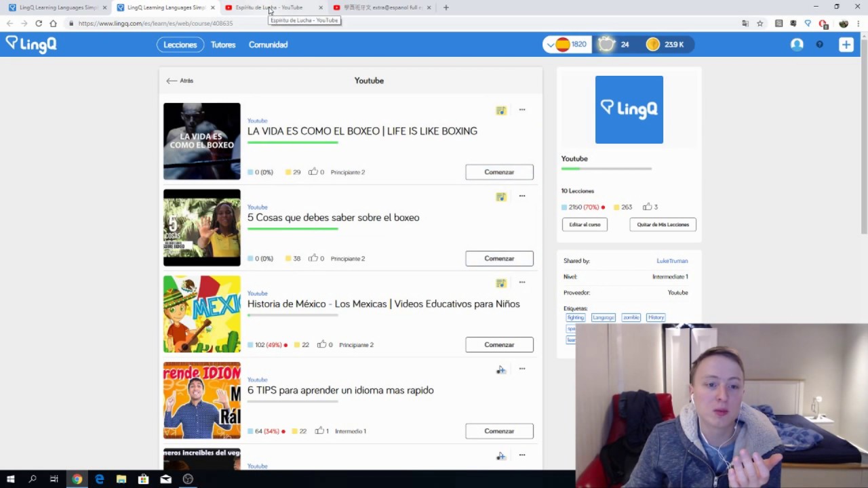Select the fighting tag

pyautogui.click(x=576, y=317)
